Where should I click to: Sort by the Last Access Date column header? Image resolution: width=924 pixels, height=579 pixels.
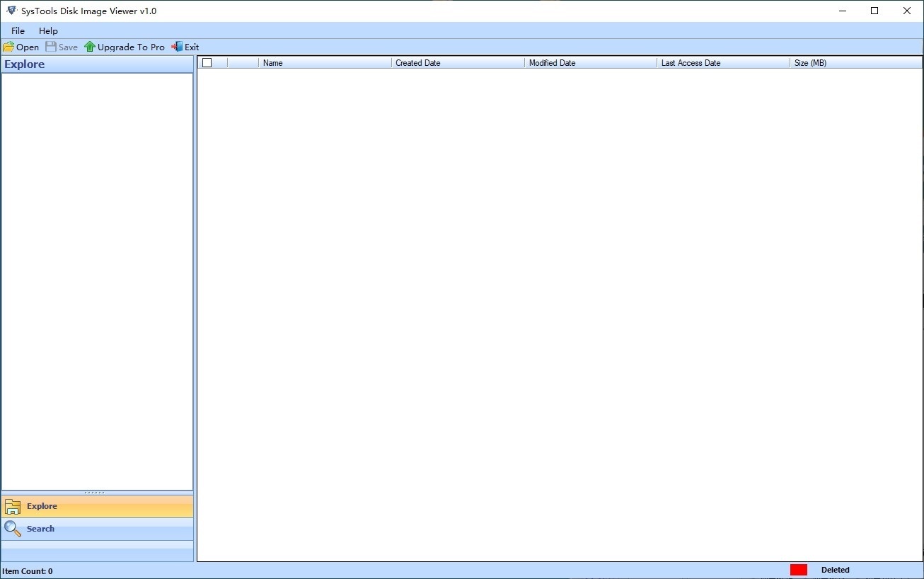(723, 63)
